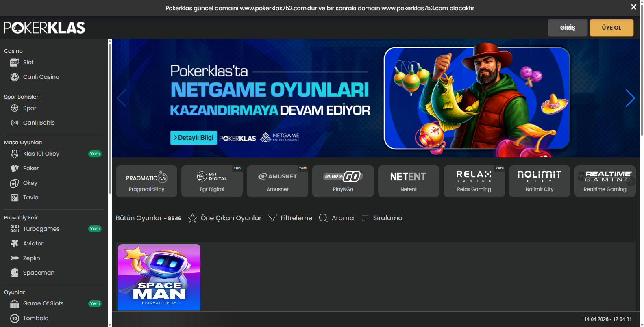Image resolution: width=644 pixels, height=327 pixels.
Task: Select the Egt Digital provider tile
Action: (212, 181)
